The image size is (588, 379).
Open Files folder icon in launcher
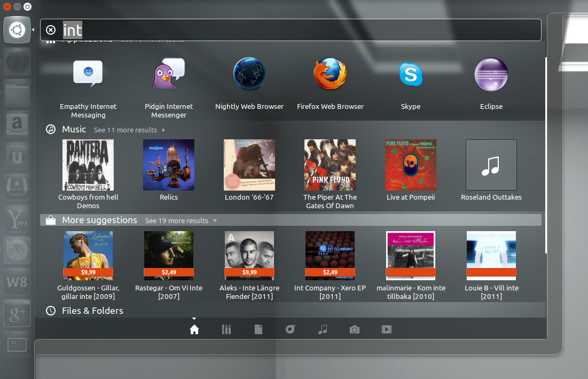17,93
